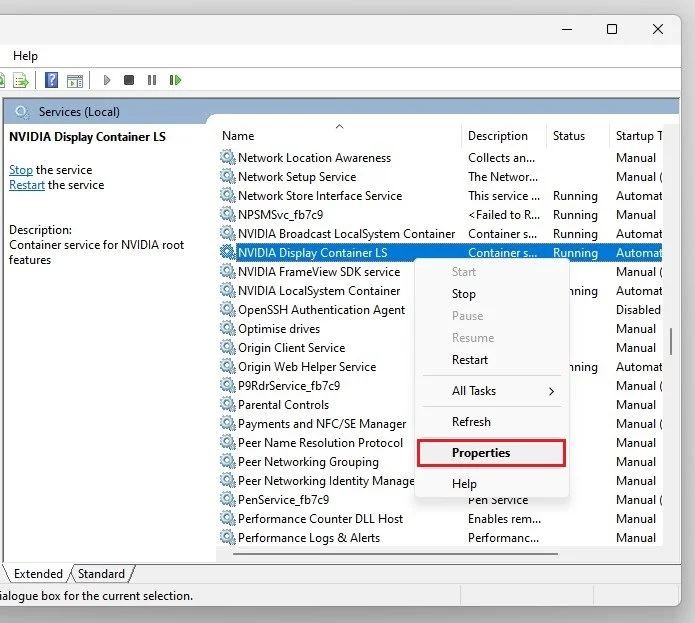Open the Help menu in the menu bar
The image size is (695, 623).
25,56
